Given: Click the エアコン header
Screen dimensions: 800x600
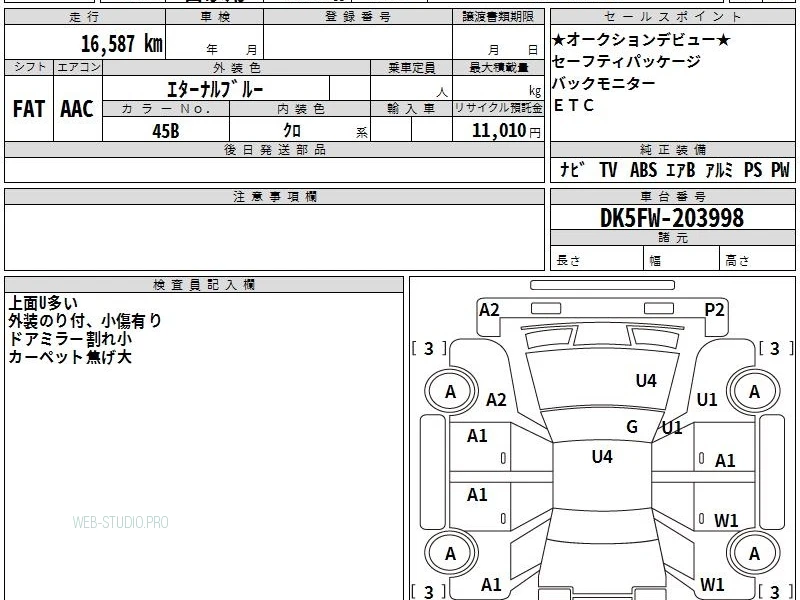Looking at the screenshot, I should (x=78, y=67).
